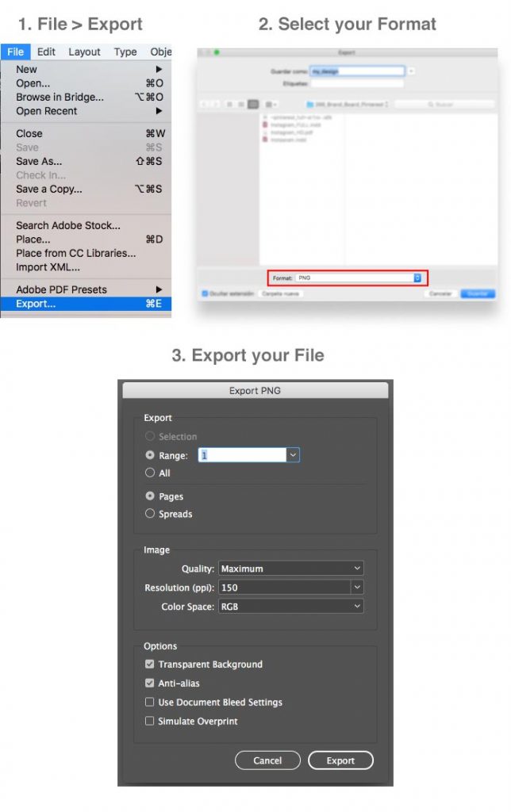511x812 pixels.
Task: Open the Type menu
Action: pyautogui.click(x=125, y=52)
